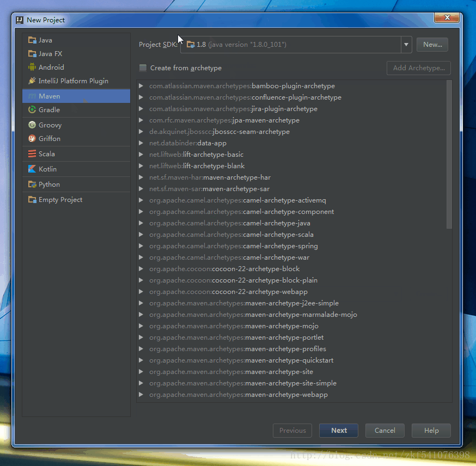Click the IntelliJ logo in title bar
Image resolution: width=476 pixels, height=466 pixels.
coord(20,20)
